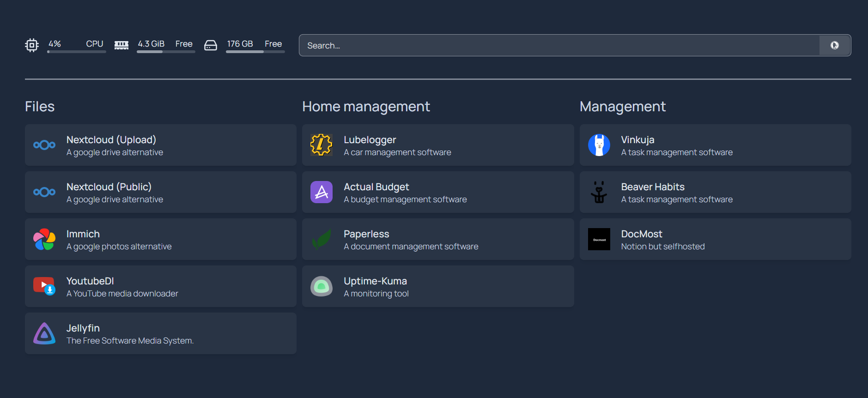This screenshot has width=868, height=398.
Task: Open the Uptime-Kuma service title
Action: point(376,281)
